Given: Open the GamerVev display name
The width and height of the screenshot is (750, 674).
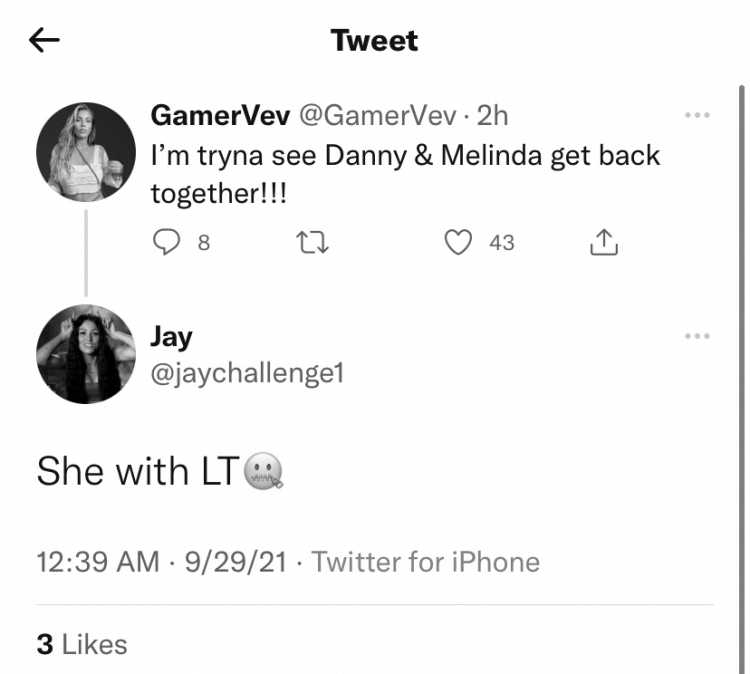Looking at the screenshot, I should point(221,115).
